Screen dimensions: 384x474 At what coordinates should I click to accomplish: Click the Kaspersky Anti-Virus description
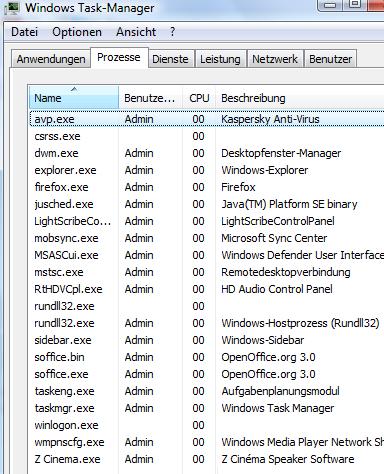point(270,119)
